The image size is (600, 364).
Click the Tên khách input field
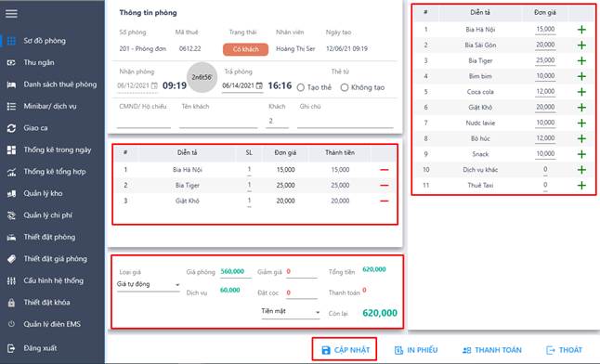(x=218, y=121)
